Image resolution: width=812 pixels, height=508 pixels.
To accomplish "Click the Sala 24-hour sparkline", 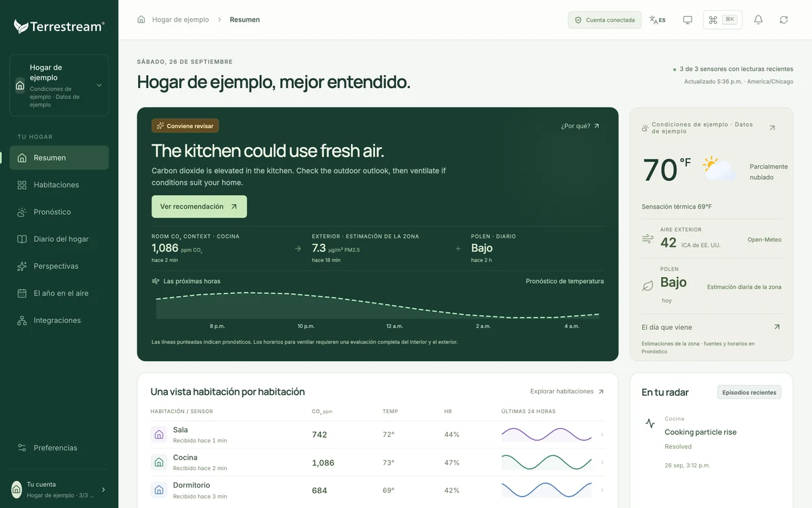I will coord(547,435).
